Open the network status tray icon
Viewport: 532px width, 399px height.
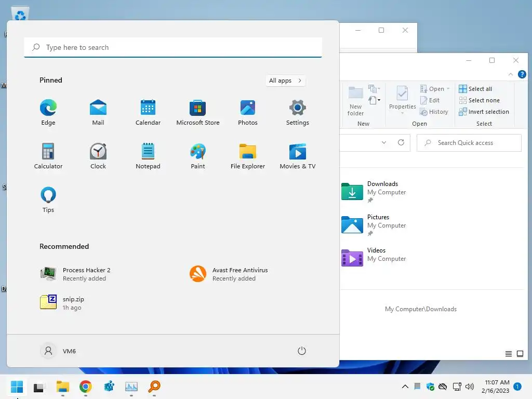[x=457, y=387]
